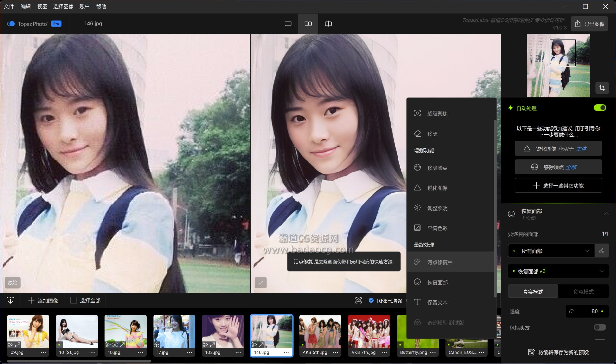
Task: Click the crop icon beside preview thumbnail
Action: 602,88
